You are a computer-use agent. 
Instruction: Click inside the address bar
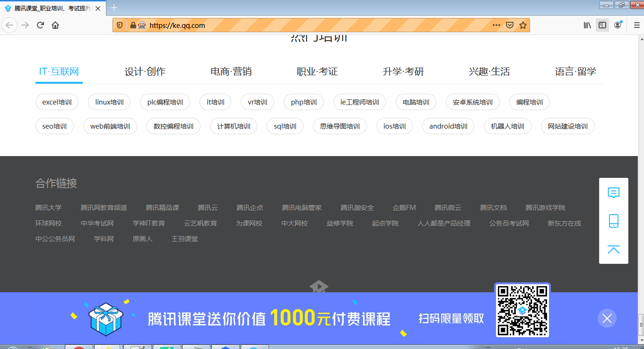pos(284,25)
